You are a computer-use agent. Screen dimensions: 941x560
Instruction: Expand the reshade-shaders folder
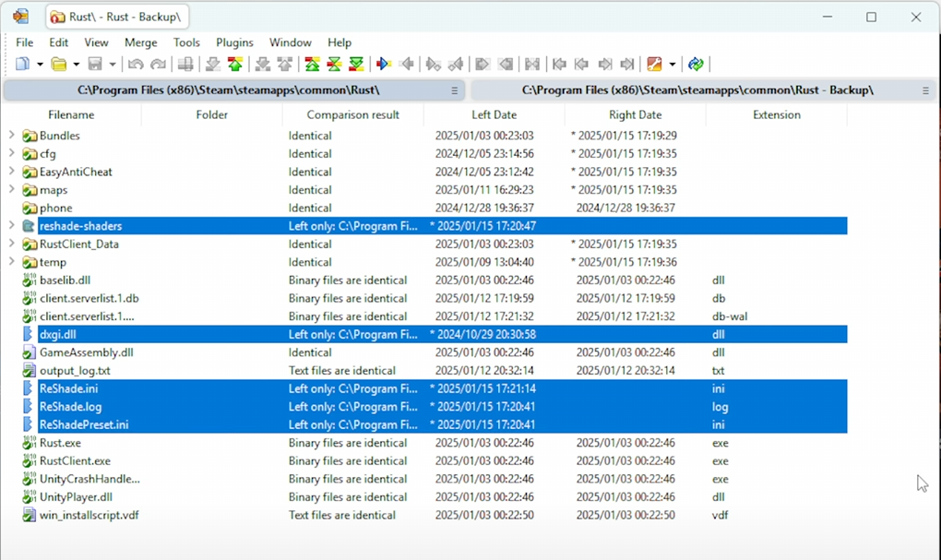click(11, 225)
